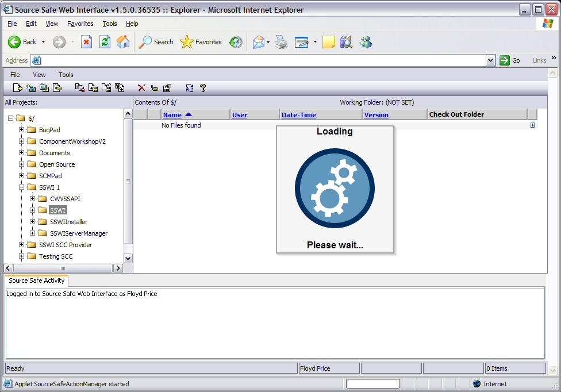Click the IE Forward arrow button
Image resolution: width=561 pixels, height=392 pixels.
point(59,42)
